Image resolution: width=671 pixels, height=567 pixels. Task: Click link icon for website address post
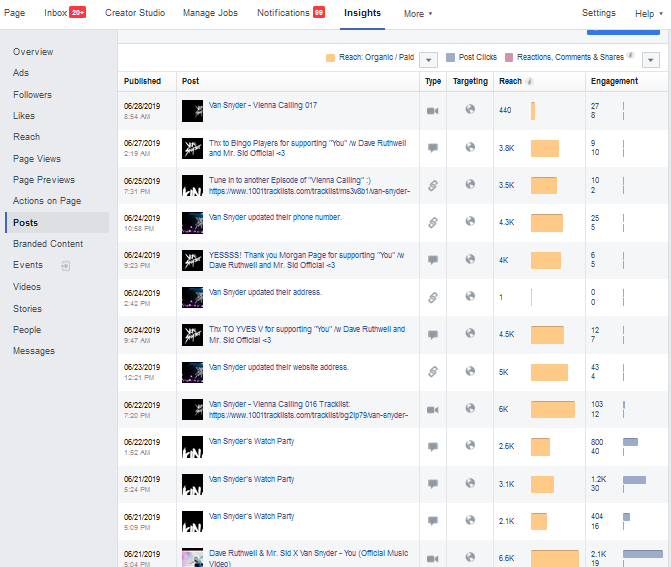[x=433, y=371]
